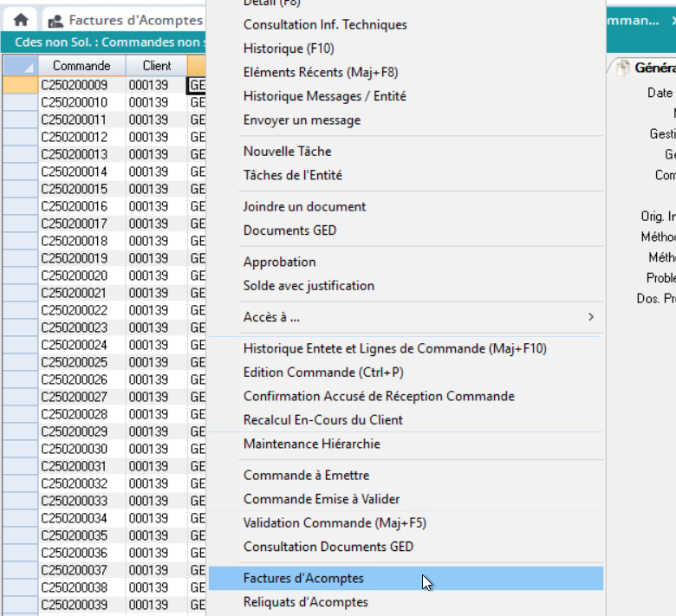Screen dimensions: 676x616
Task: Click Recalcul En-Cours du Client
Action: (322, 420)
